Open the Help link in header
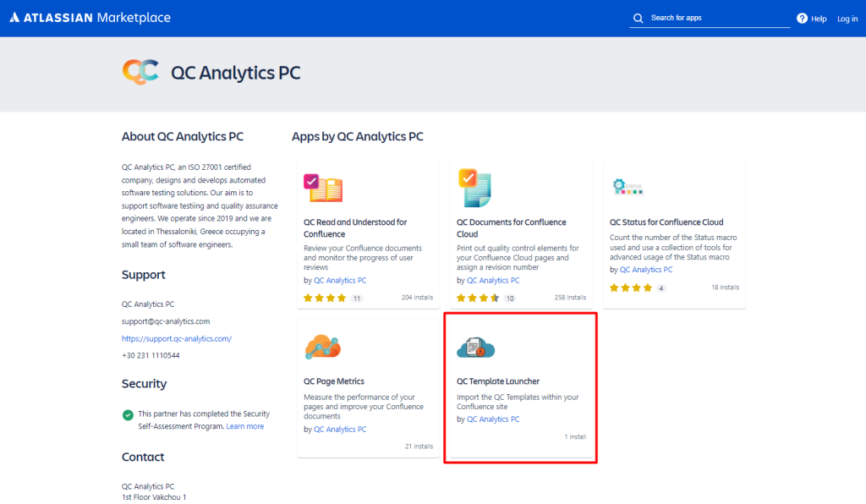The image size is (866, 504). [819, 19]
